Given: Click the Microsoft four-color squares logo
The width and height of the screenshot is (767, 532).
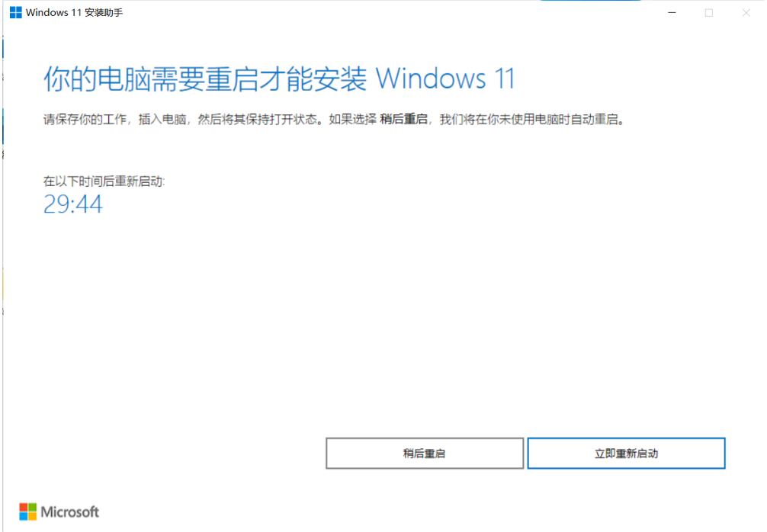Looking at the screenshot, I should tap(28, 511).
